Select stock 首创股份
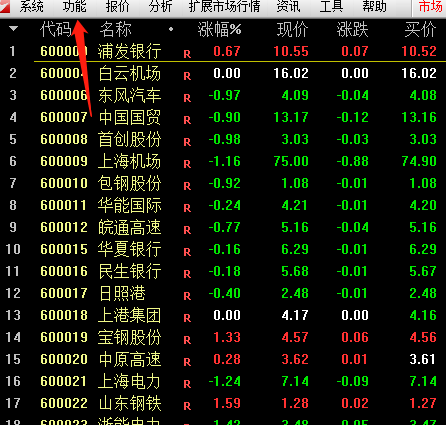Screen dimensions: 446x425 click(x=130, y=139)
